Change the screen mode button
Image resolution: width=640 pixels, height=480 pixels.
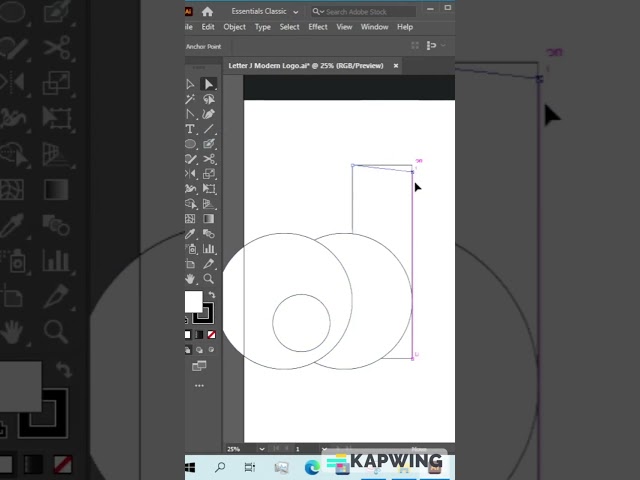click(199, 366)
